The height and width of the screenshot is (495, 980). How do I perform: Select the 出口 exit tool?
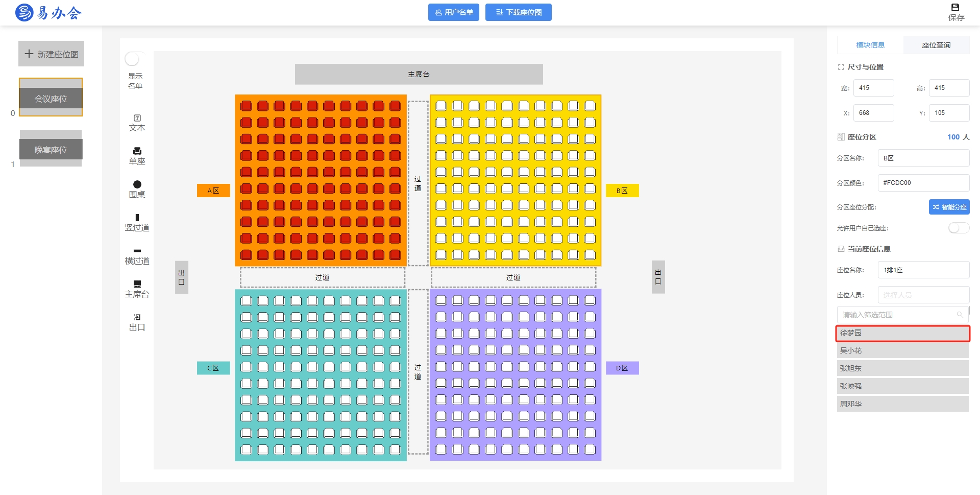click(x=137, y=322)
